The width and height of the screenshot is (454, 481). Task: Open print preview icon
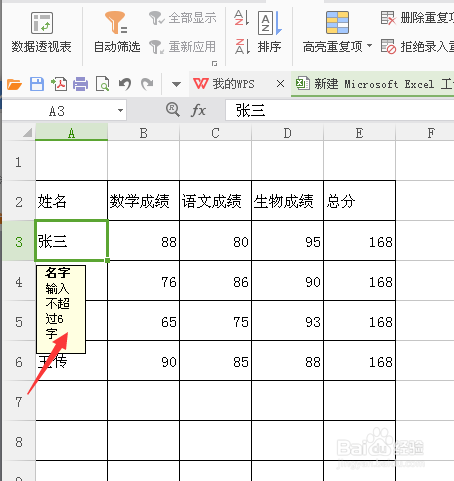(102, 84)
